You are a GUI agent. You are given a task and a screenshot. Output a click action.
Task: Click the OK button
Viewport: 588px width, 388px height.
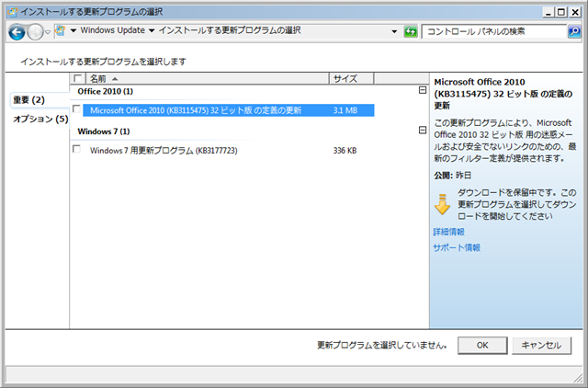click(482, 345)
